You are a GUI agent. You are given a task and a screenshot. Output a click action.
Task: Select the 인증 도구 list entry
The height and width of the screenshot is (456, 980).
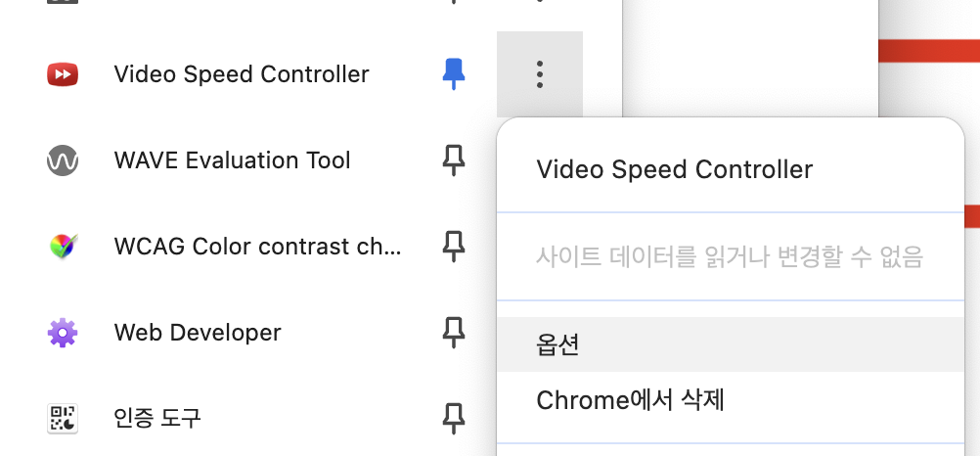157,418
